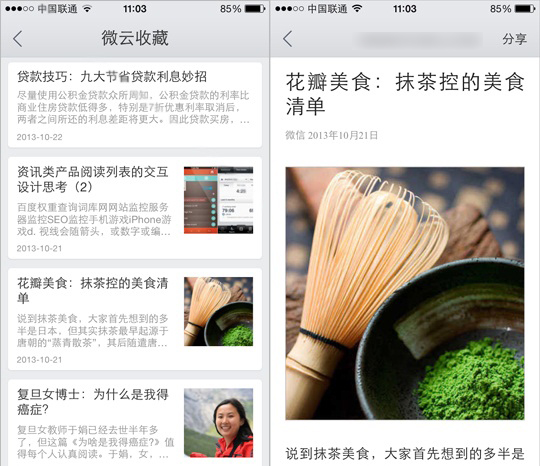Image resolution: width=540 pixels, height=466 pixels.
Task: Tap the matcha whisk thumbnail in the list
Action: click(218, 311)
